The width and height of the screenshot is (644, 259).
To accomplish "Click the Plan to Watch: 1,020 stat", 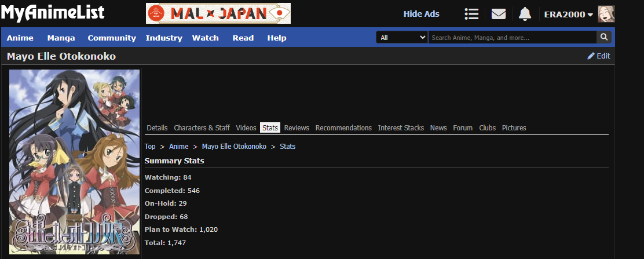I will pos(181,229).
